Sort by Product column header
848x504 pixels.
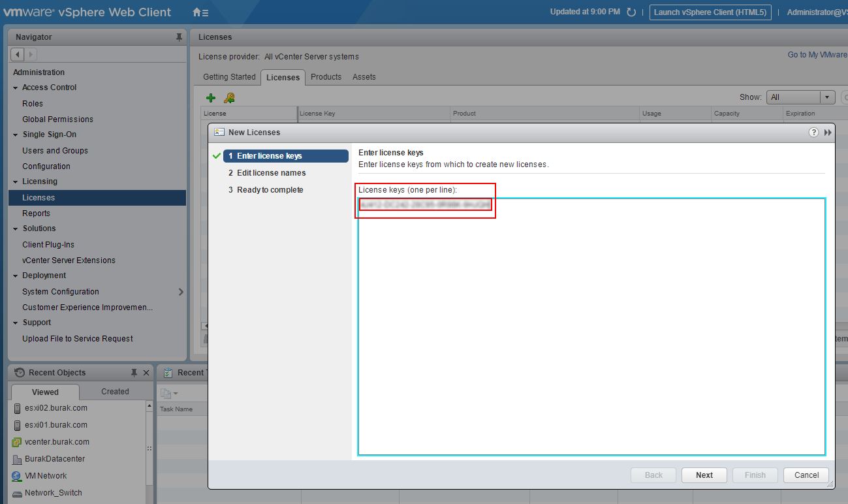[544, 114]
